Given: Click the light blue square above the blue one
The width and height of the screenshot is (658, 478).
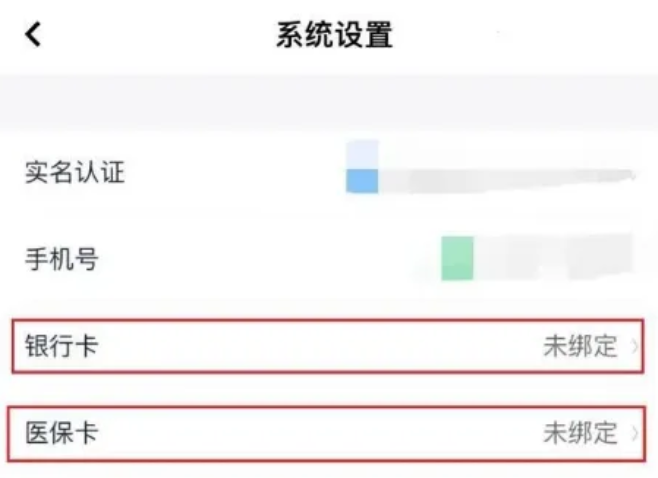Looking at the screenshot, I should coord(361,154).
